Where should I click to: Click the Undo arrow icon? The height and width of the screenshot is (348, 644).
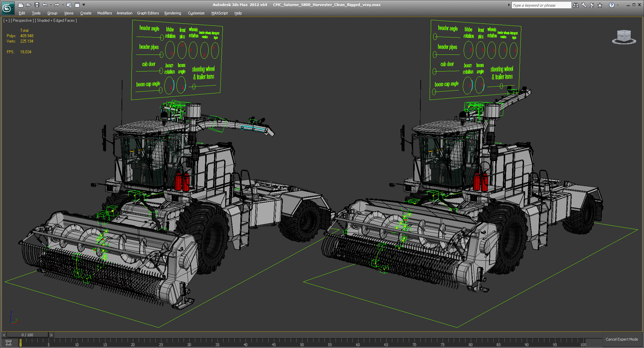44,5
